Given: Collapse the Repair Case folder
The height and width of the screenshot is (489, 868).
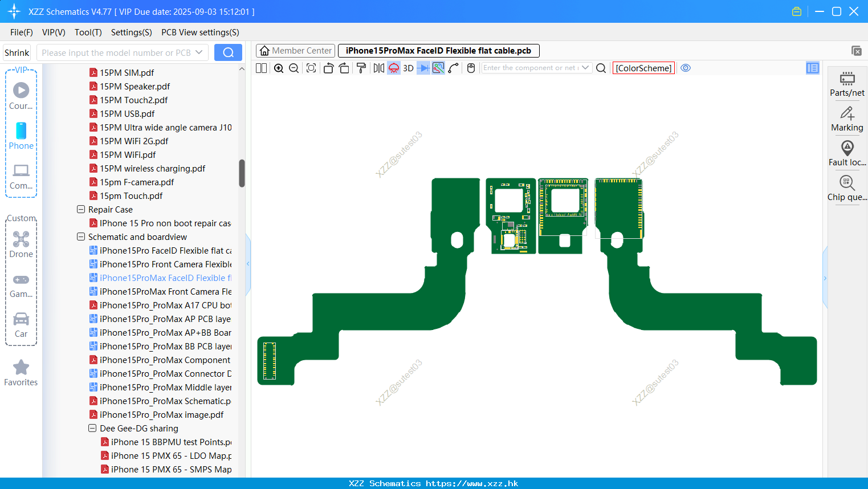Looking at the screenshot, I should (81, 209).
